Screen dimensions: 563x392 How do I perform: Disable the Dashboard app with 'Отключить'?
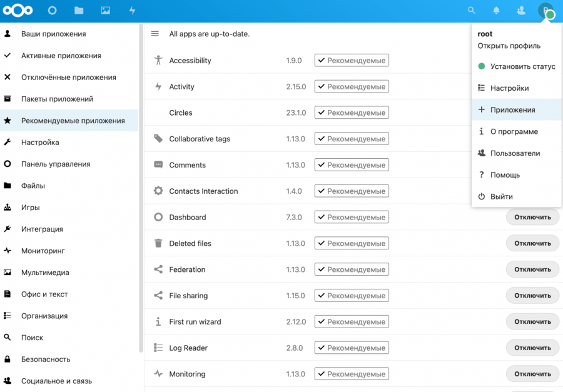[532, 218]
